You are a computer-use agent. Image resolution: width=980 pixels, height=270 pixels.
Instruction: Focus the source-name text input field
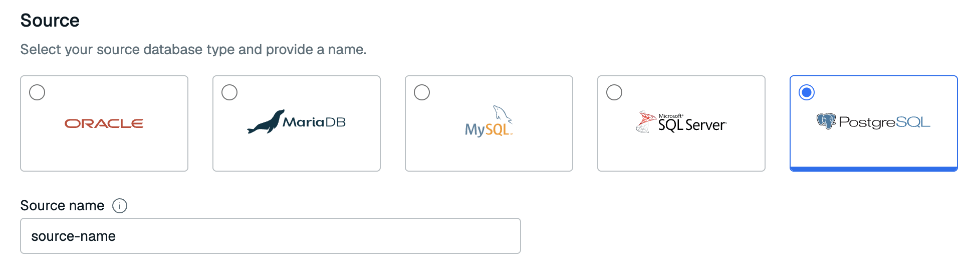click(x=271, y=236)
